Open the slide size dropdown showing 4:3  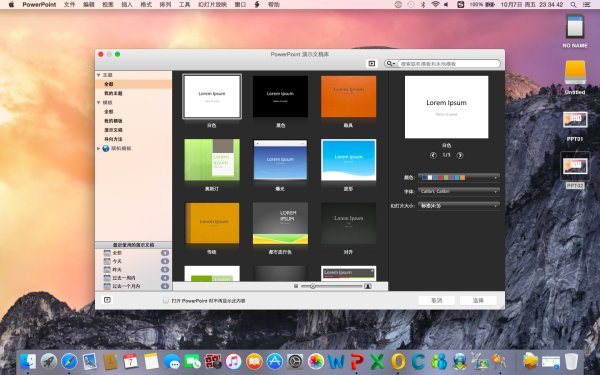pyautogui.click(x=459, y=205)
